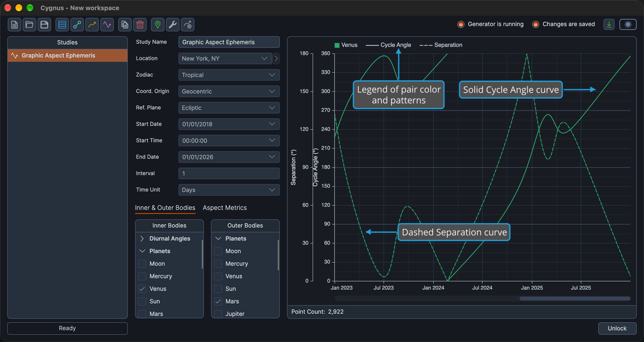Click the blue table rows toolbar icon
The image size is (644, 342).
[62, 25]
